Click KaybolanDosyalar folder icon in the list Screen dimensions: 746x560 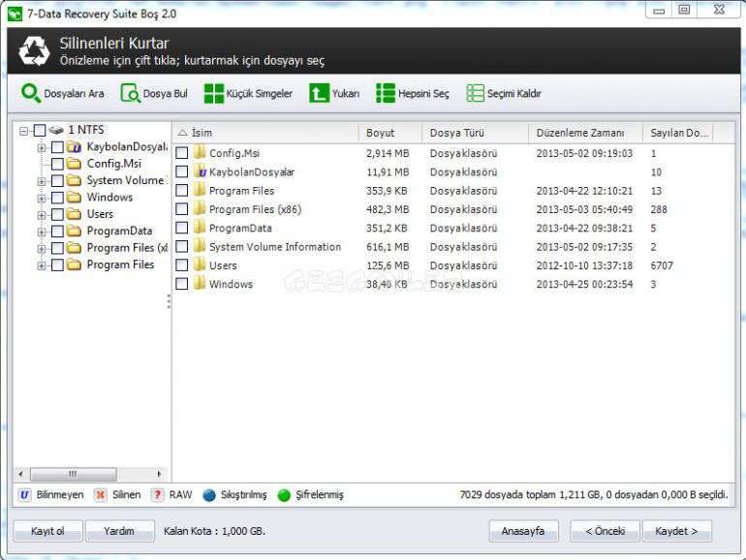coord(200,171)
